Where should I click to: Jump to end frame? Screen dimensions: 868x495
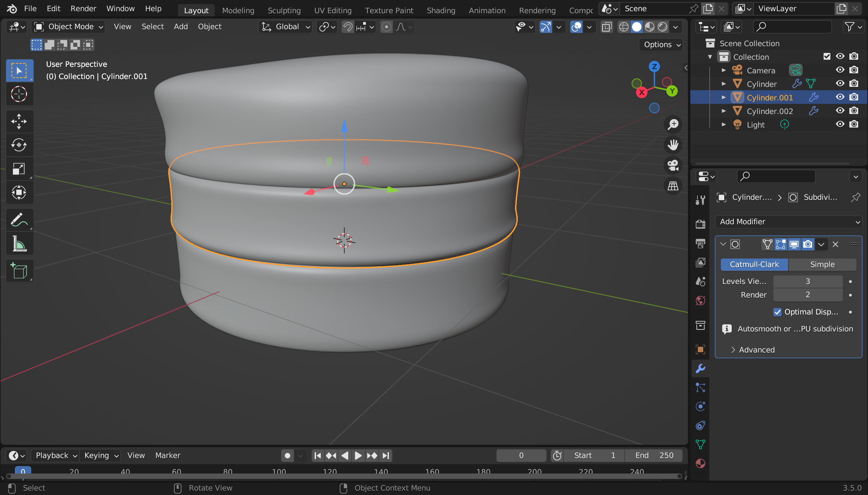click(x=386, y=456)
